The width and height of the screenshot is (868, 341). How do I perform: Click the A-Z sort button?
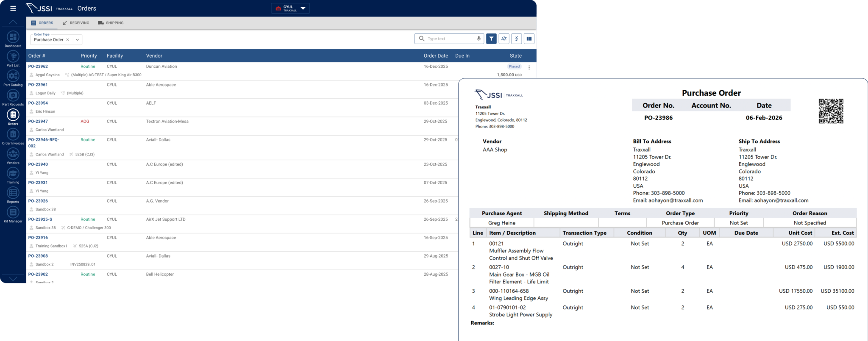(504, 39)
